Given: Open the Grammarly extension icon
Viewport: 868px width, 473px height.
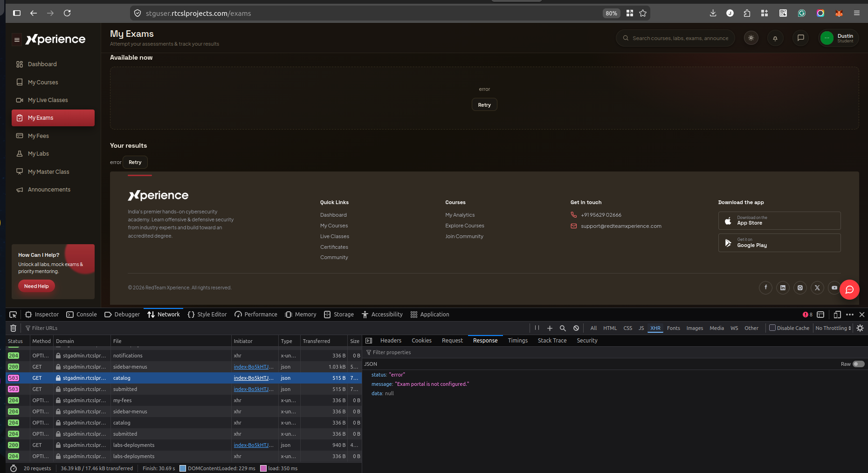Looking at the screenshot, I should [x=802, y=13].
